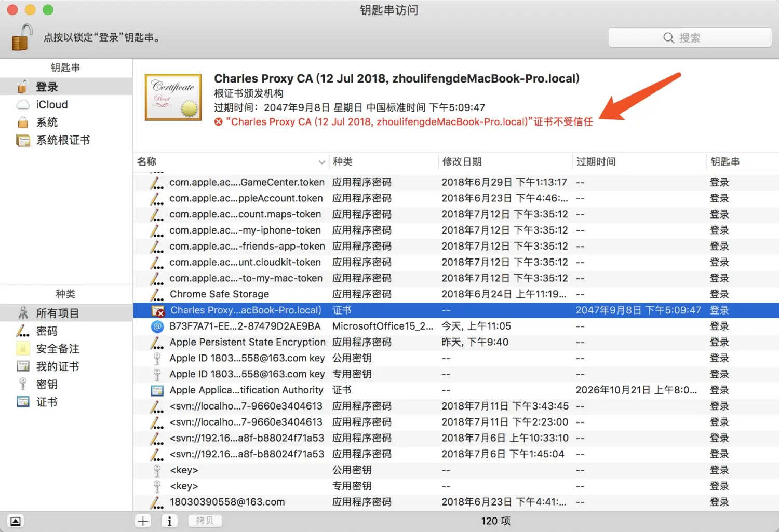Select svn://192.16 item modified 下午1:45:04

(x=456, y=454)
